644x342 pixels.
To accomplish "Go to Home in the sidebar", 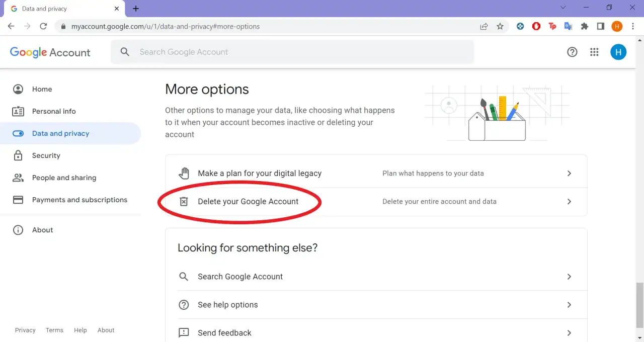I will 70,89.
